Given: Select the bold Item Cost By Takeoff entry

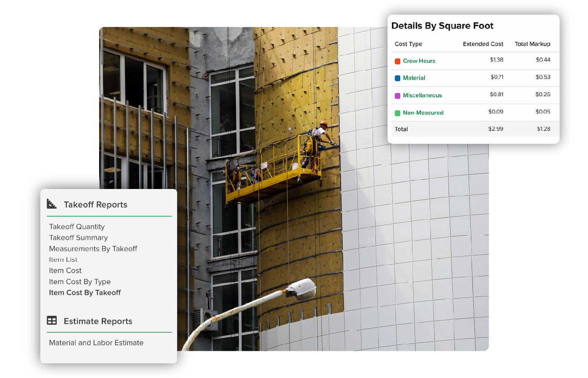Looking at the screenshot, I should click(85, 293).
